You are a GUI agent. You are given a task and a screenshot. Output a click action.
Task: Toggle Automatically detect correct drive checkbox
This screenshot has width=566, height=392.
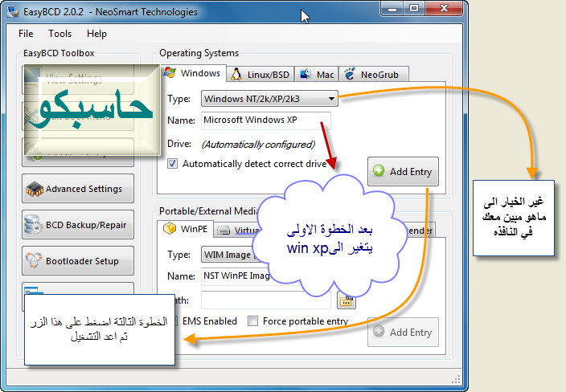click(x=172, y=164)
